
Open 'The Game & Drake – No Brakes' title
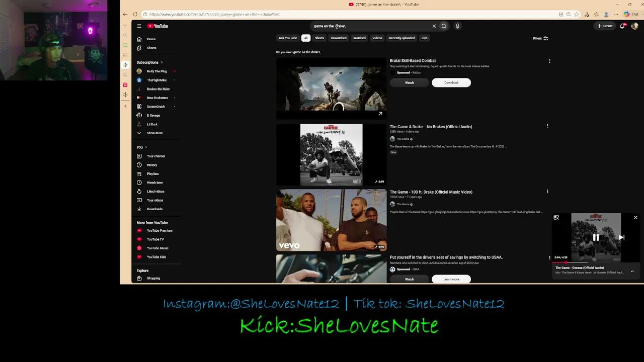pyautogui.click(x=431, y=127)
